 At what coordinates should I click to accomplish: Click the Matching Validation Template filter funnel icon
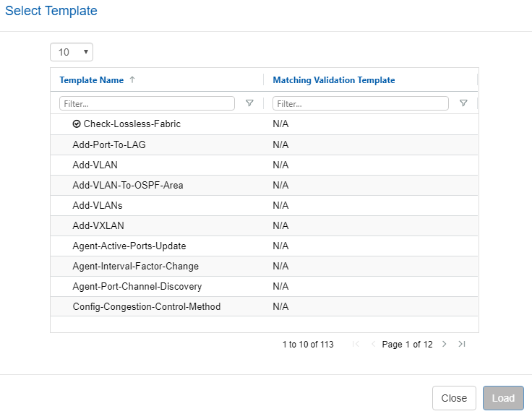click(x=463, y=103)
